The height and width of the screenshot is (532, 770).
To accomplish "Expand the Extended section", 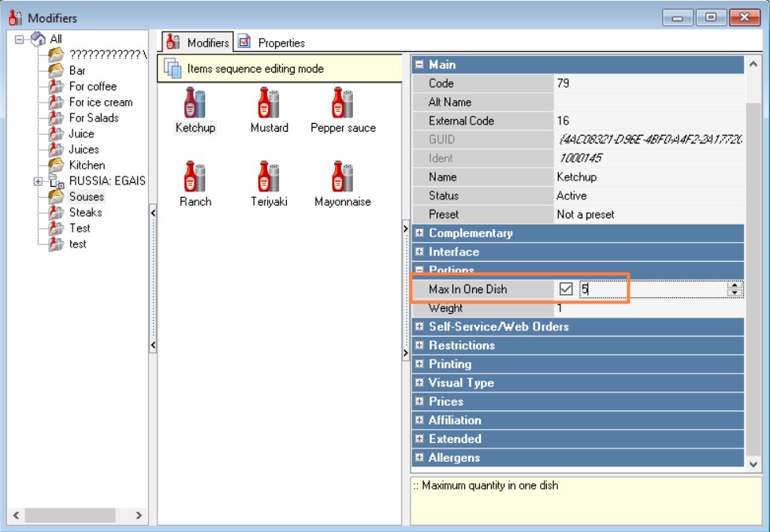I will click(419, 438).
